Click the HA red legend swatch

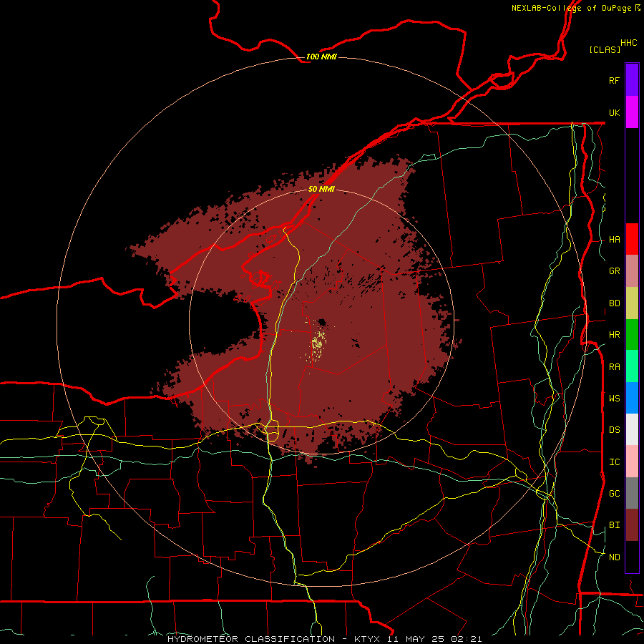coord(632,239)
